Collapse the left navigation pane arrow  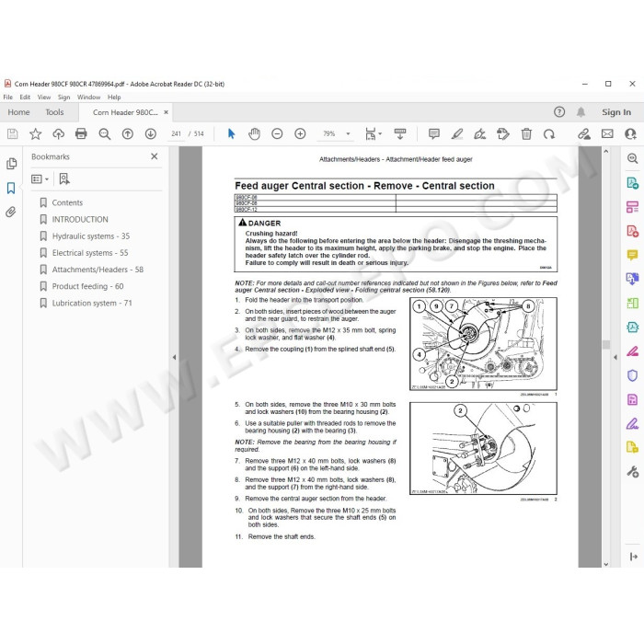174,357
